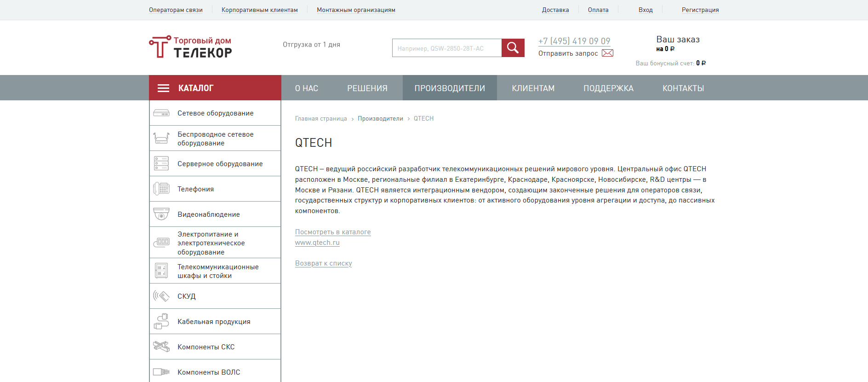Open the КОНТАКТЫ menu
868x382 pixels.
[x=683, y=88]
